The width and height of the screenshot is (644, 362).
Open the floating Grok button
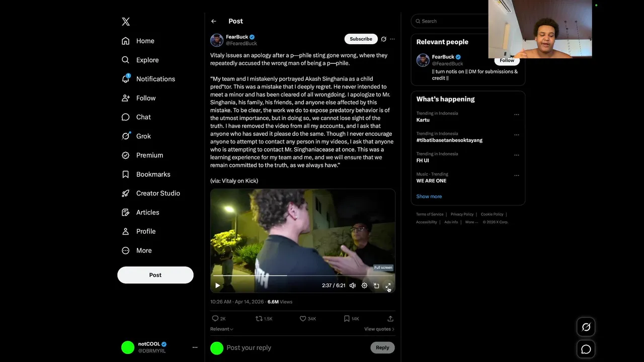pyautogui.click(x=586, y=327)
